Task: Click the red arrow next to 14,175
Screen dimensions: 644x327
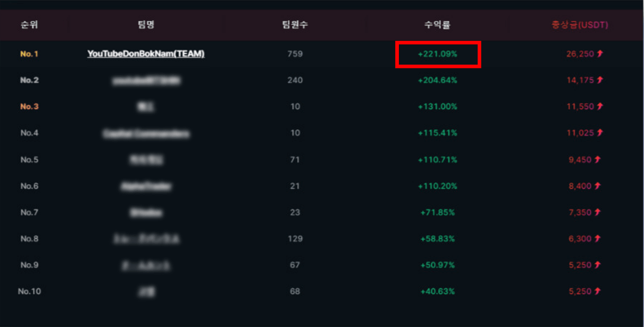Action: coord(600,80)
